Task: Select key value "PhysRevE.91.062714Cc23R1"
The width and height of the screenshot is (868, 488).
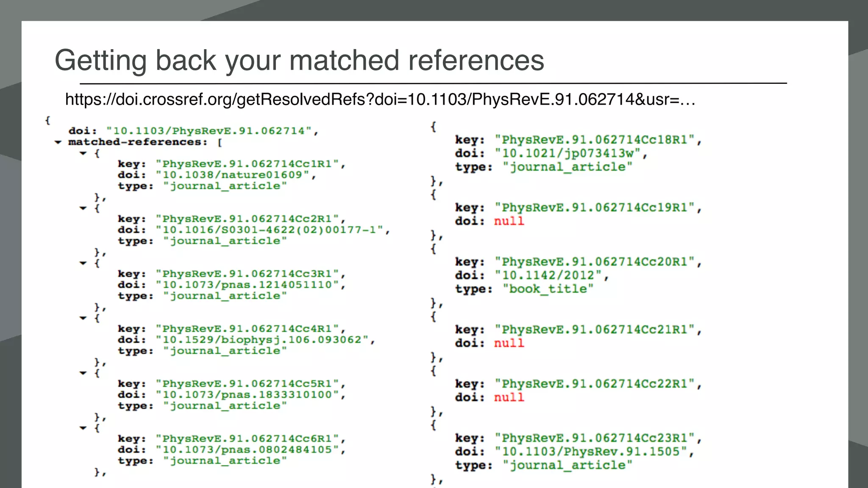Action: [x=595, y=438]
